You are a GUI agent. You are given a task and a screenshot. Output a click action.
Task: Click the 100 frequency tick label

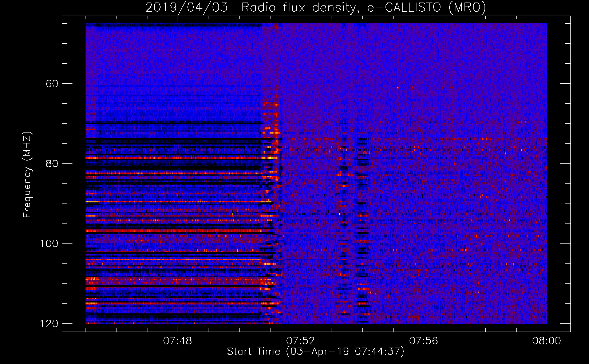click(x=49, y=244)
